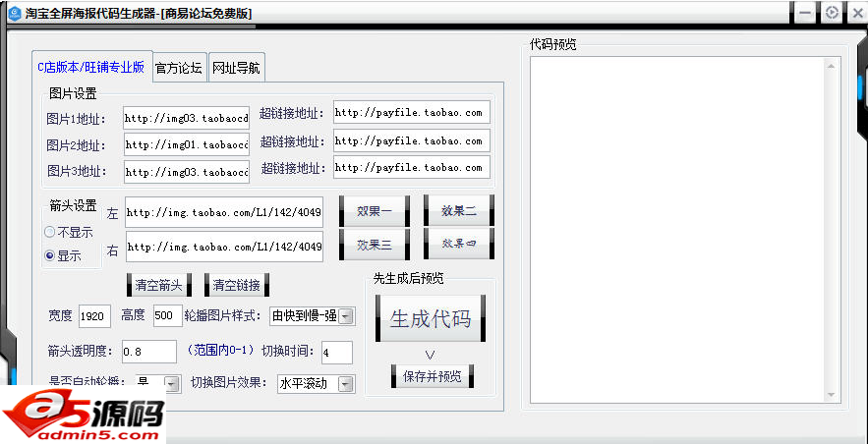The width and height of the screenshot is (868, 444).
Task: Click the 宽度 field showing 1920
Action: (94, 316)
